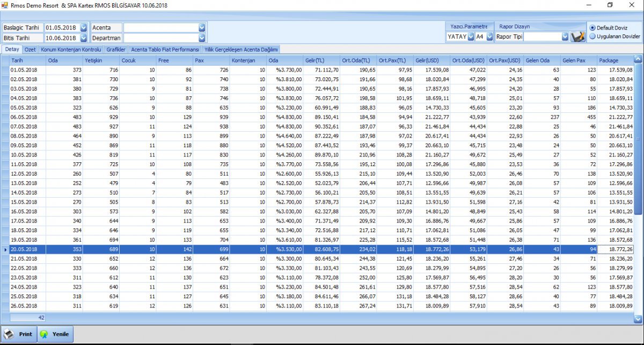Screen dimensions: 644x345
Task: Restore the application window
Action: 610,5
